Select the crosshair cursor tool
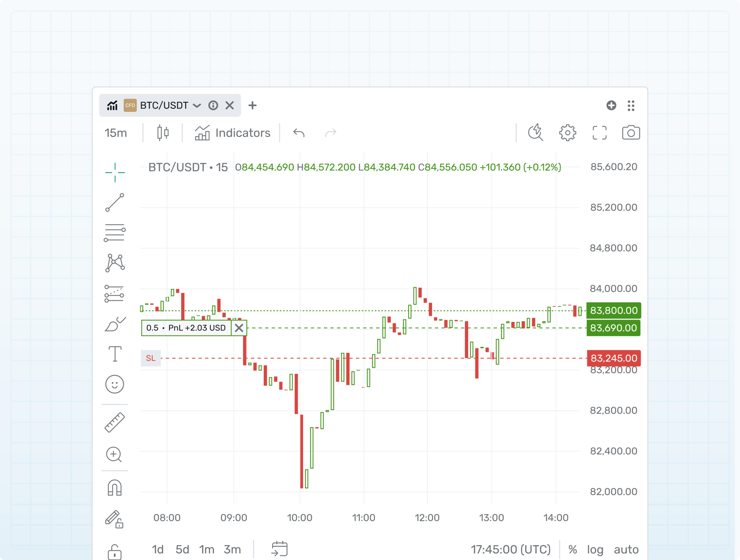 click(115, 172)
